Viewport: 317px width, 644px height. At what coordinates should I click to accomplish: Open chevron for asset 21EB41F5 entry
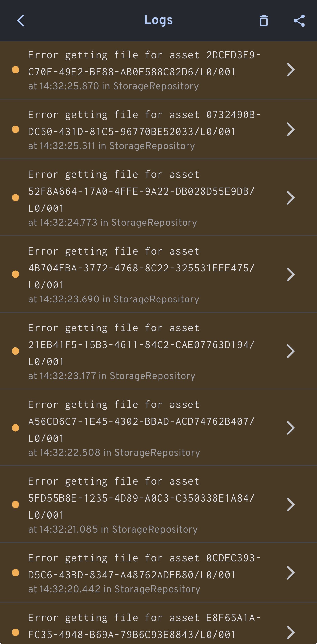coord(290,351)
